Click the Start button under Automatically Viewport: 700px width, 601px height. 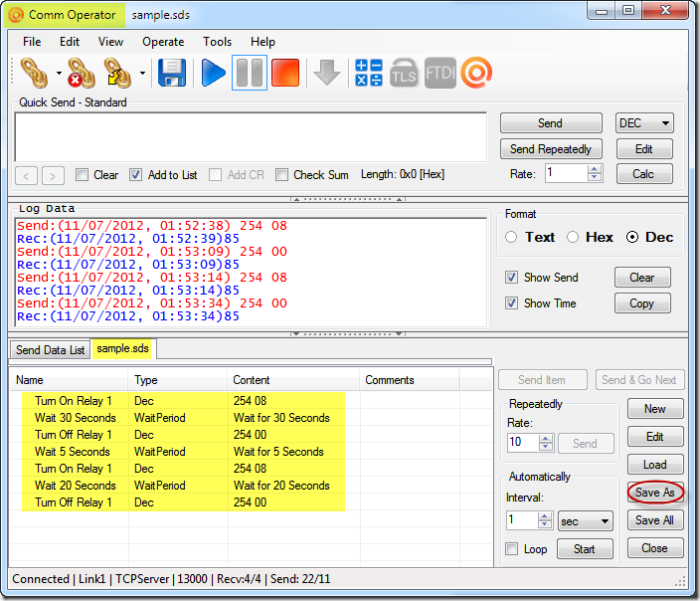585,549
